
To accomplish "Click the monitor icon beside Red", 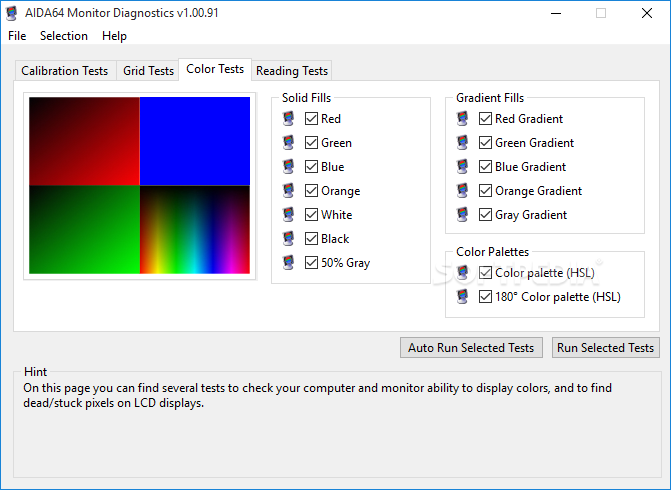I will (x=289, y=119).
